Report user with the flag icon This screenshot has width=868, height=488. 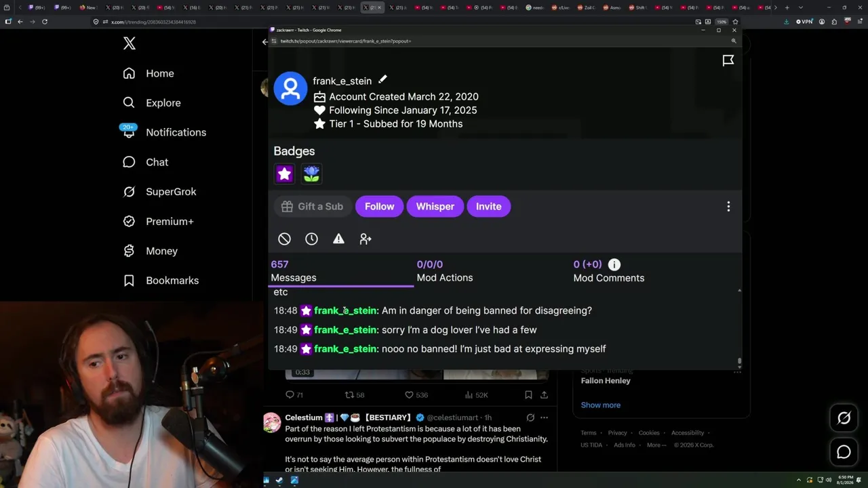[728, 61]
